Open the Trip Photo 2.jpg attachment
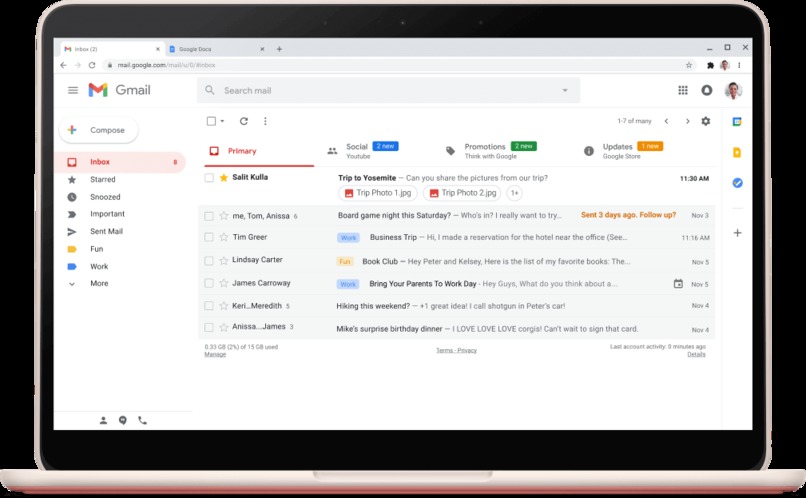The image size is (806, 498). click(x=462, y=193)
